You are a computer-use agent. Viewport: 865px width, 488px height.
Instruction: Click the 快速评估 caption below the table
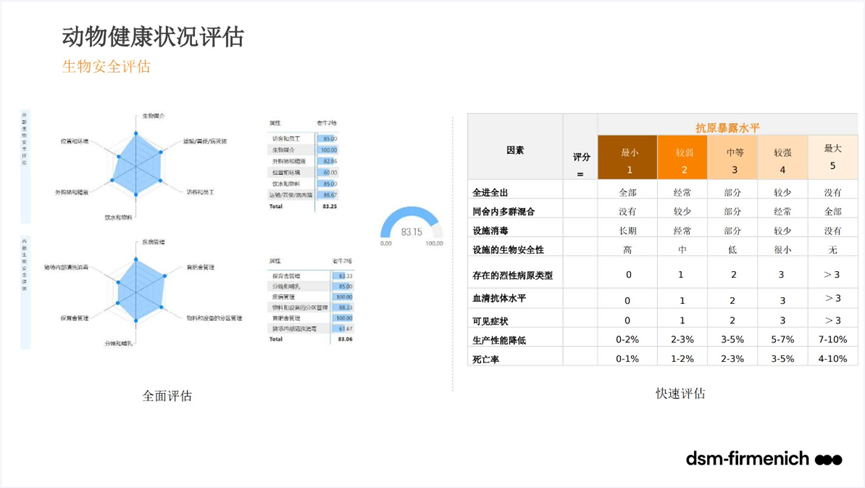point(680,393)
